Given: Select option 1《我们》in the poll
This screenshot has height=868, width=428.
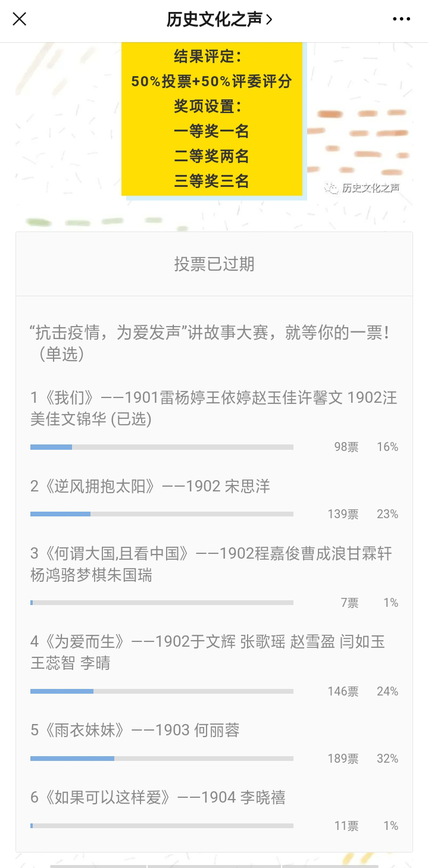Looking at the screenshot, I should (213, 408).
